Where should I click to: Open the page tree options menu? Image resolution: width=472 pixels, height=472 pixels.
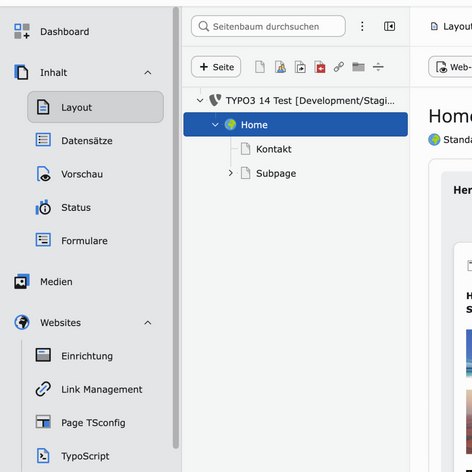(362, 26)
